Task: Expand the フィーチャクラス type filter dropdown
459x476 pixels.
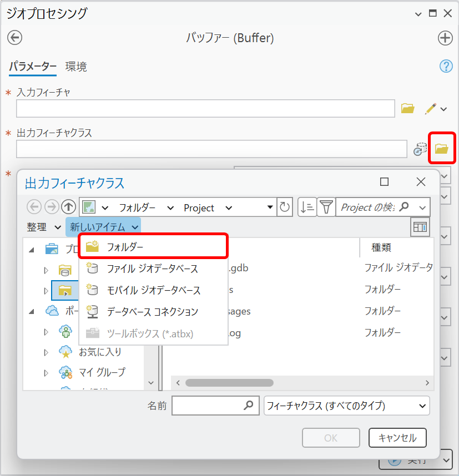Action: (347, 406)
